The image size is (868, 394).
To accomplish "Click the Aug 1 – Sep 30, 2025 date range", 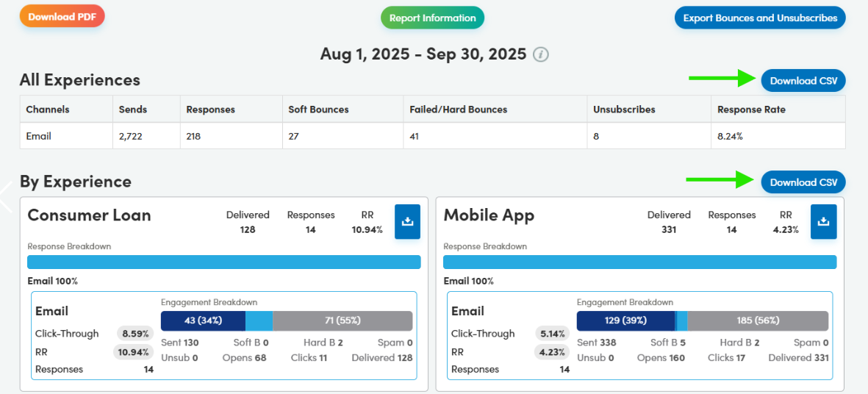I will [x=423, y=54].
